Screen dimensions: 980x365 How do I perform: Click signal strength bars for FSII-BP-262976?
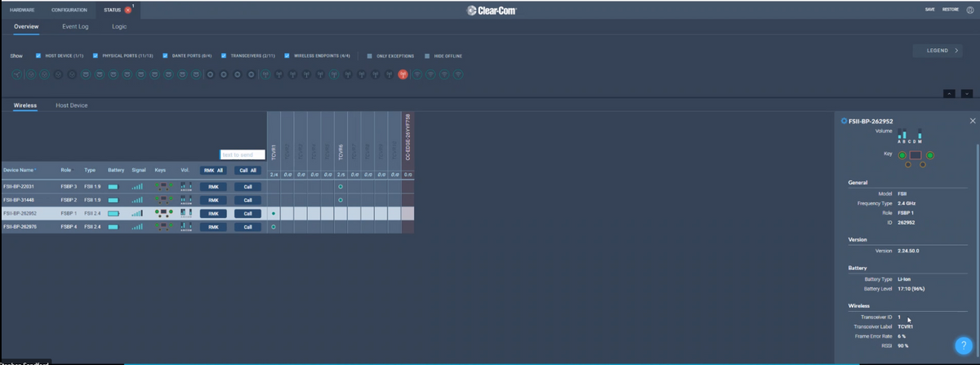(137, 226)
